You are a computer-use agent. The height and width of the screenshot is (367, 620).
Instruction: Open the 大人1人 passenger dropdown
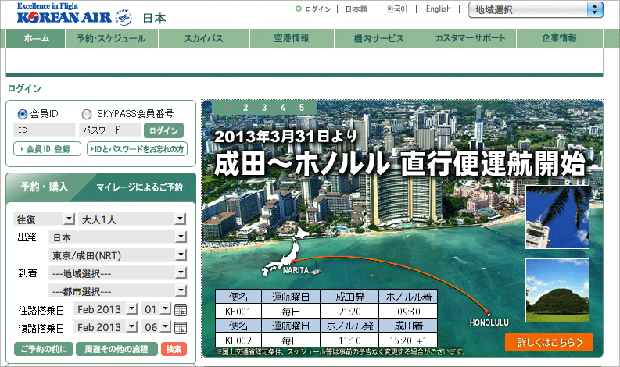click(x=132, y=219)
